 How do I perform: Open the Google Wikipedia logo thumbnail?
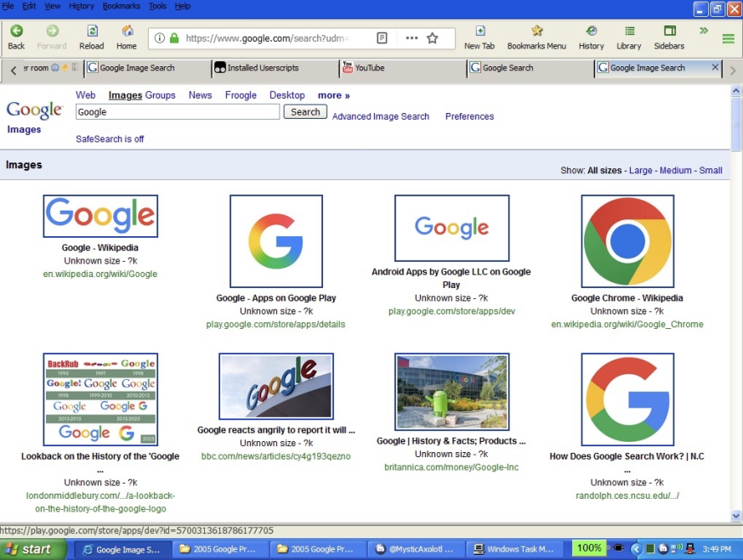tap(100, 216)
